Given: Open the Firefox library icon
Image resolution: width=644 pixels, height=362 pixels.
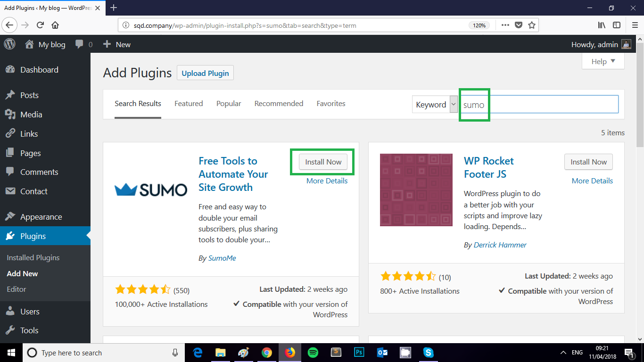Looking at the screenshot, I should coord(602,25).
